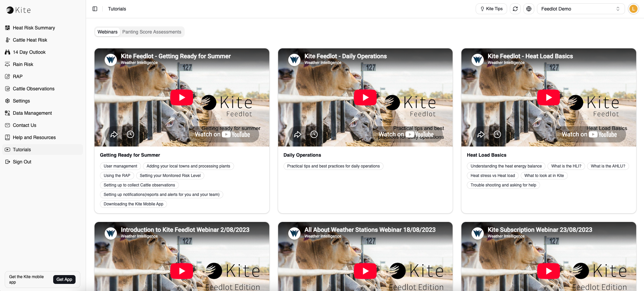Image resolution: width=644 pixels, height=291 pixels.
Task: Share the Getting Ready for Summer video
Action: pyautogui.click(x=114, y=134)
